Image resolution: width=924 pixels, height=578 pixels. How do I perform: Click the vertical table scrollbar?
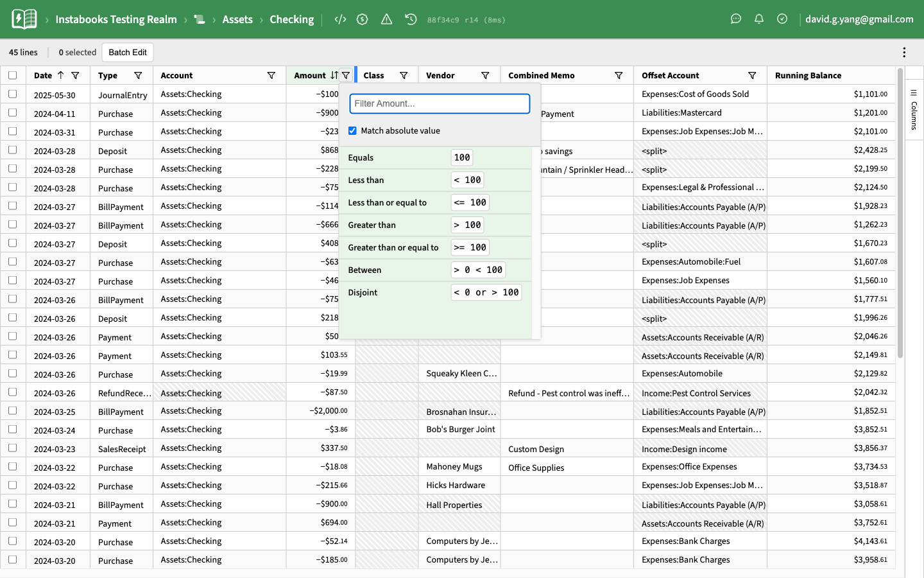pyautogui.click(x=900, y=213)
